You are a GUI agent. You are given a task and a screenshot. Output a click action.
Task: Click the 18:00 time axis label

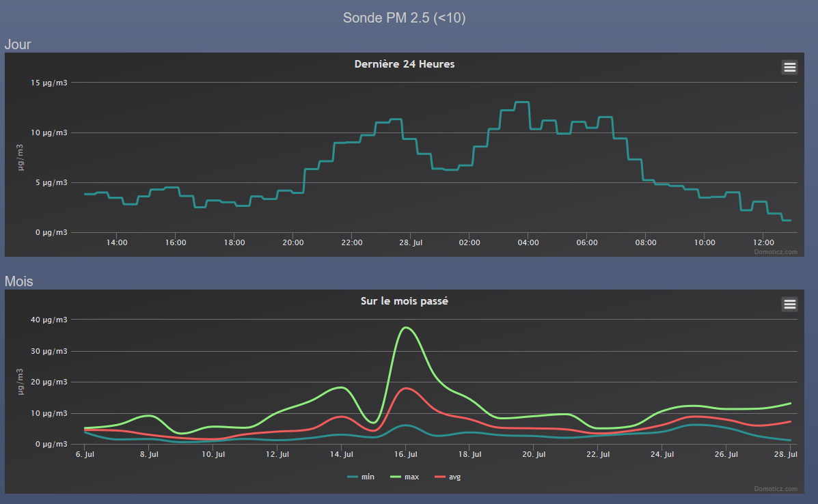234,242
